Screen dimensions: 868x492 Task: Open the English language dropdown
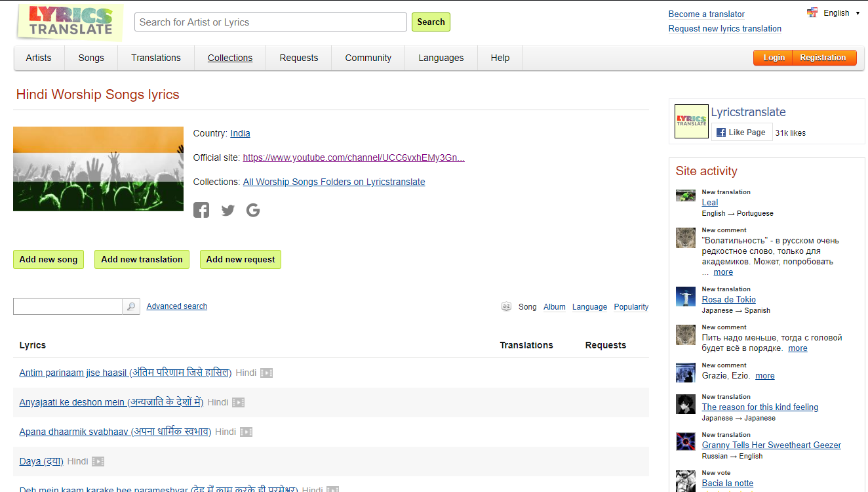coord(842,13)
